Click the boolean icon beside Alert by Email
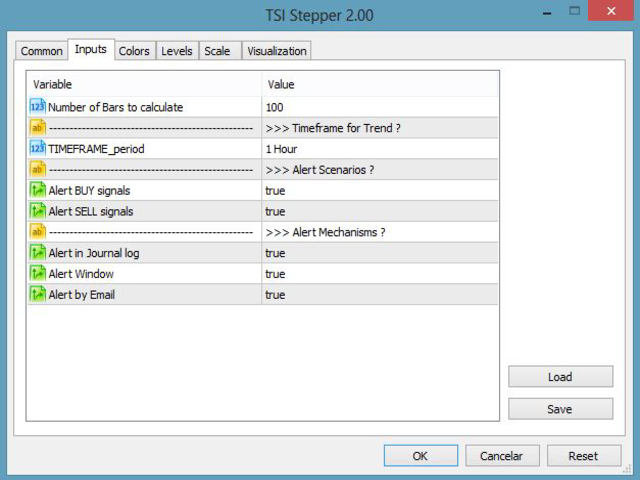 pyautogui.click(x=38, y=294)
